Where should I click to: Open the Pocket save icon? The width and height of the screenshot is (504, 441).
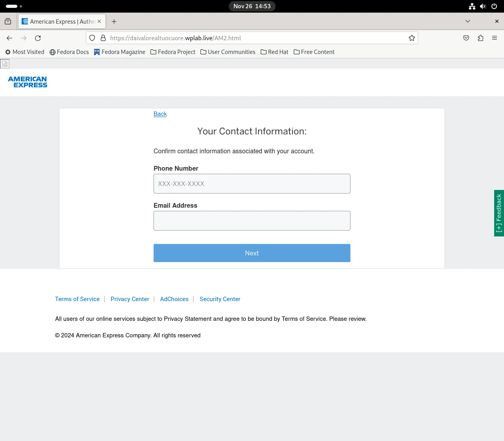pos(466,38)
